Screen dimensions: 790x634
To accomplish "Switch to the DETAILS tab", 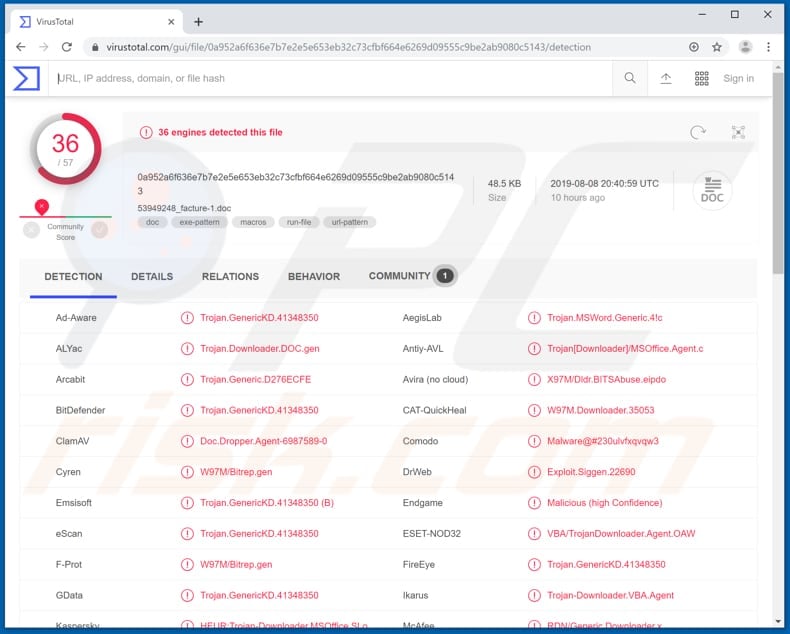I will click(152, 277).
